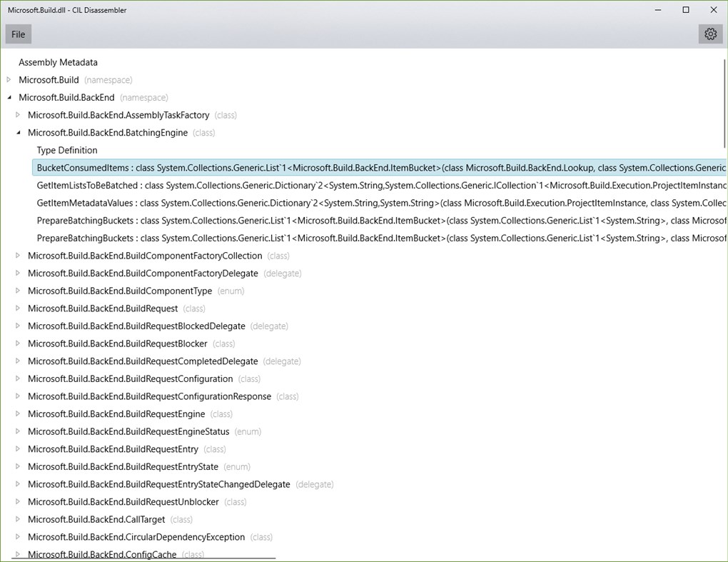Expand the Microsoft.Build namespace
The width and height of the screenshot is (728, 562).
point(9,80)
